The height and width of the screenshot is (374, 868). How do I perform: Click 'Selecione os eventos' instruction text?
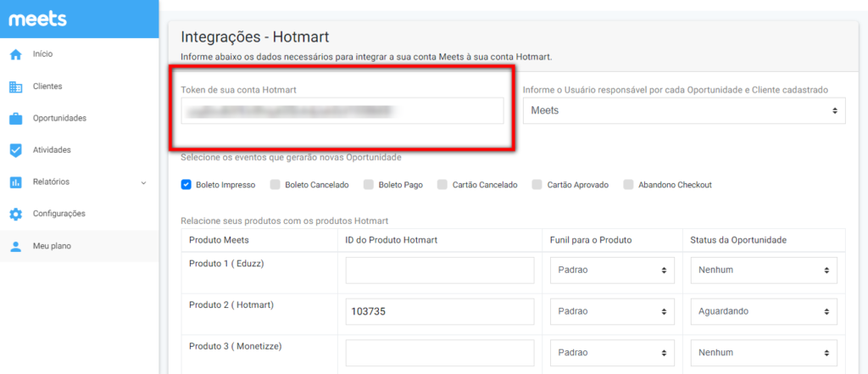coord(292,158)
